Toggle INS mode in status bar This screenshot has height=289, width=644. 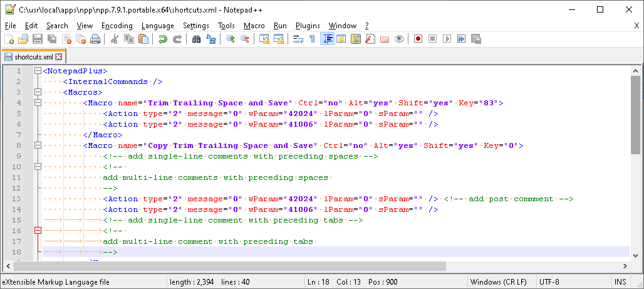pyautogui.click(x=620, y=282)
